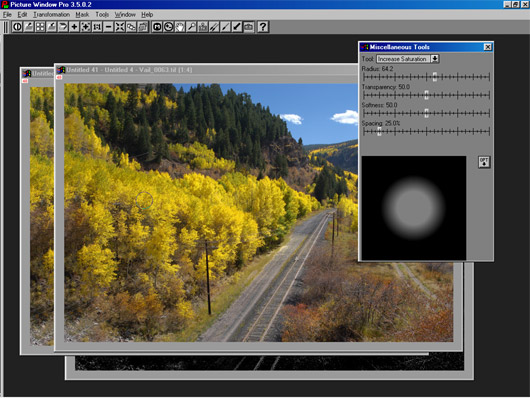Click the half-circle contrast icon in toolbar
This screenshot has width=530, height=398.
pos(17,27)
